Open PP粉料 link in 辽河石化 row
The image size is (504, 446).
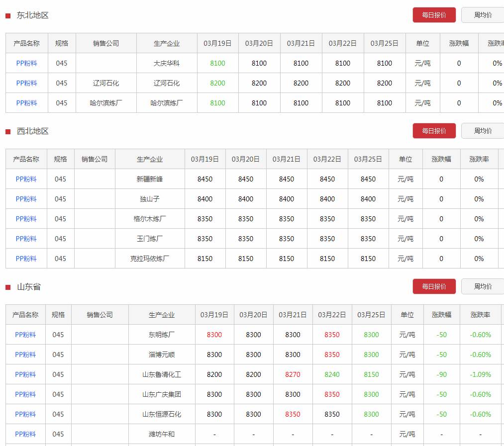pos(27,83)
